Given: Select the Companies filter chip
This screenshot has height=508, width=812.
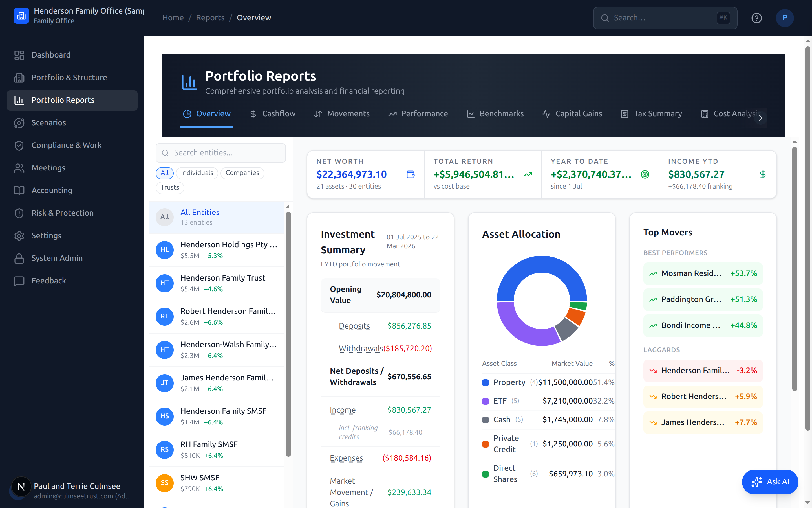Looking at the screenshot, I should [x=242, y=173].
